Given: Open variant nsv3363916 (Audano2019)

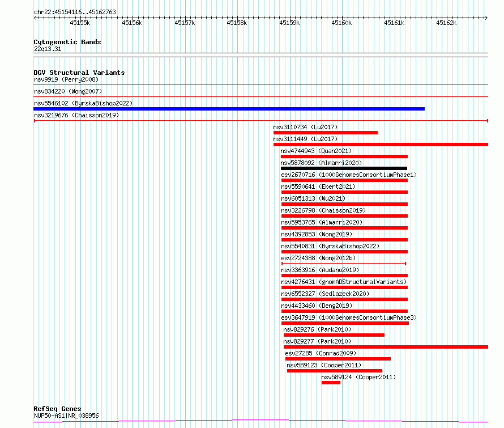Looking at the screenshot, I should point(320,270).
